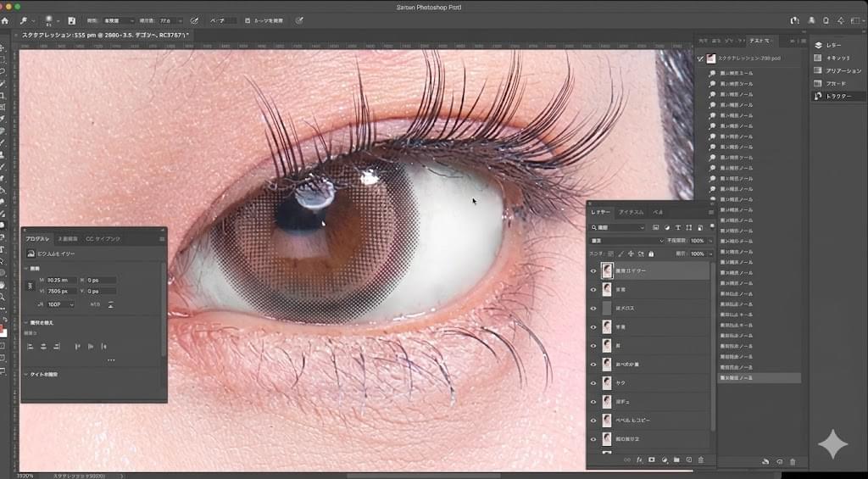Click the new group folder icon in Layers

[676, 460]
